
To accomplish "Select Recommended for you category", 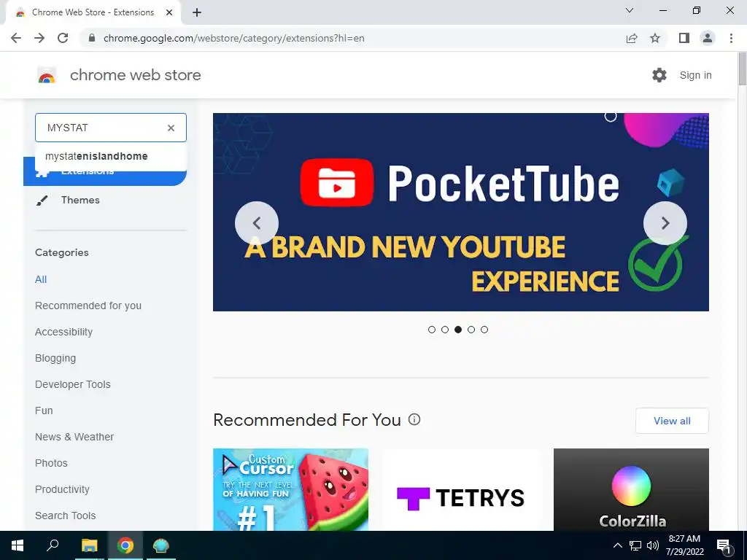I will click(x=88, y=306).
